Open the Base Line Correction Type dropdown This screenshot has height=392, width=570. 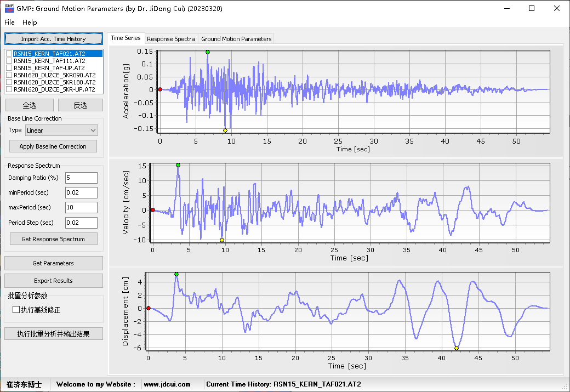point(61,130)
